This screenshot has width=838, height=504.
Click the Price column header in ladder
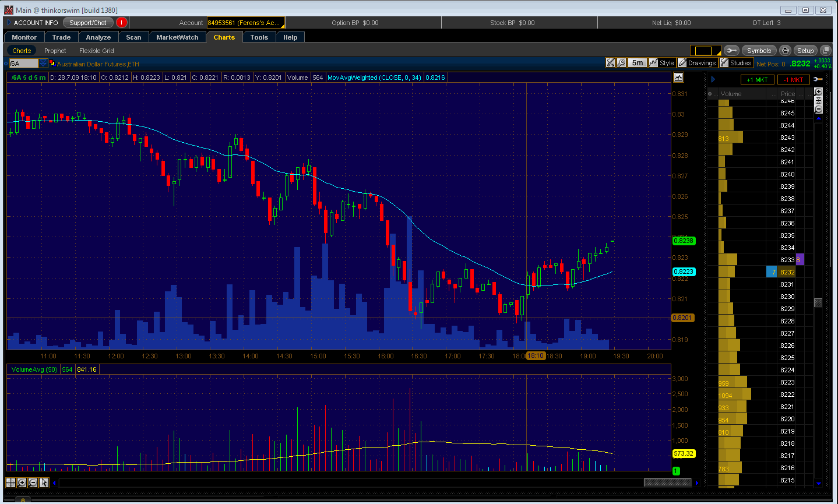788,94
